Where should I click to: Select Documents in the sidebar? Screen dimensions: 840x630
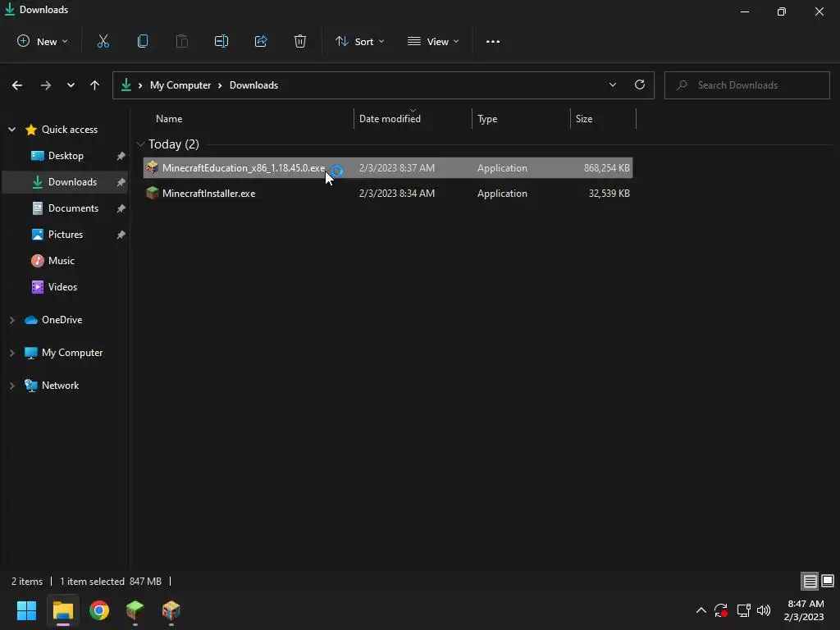66,208
